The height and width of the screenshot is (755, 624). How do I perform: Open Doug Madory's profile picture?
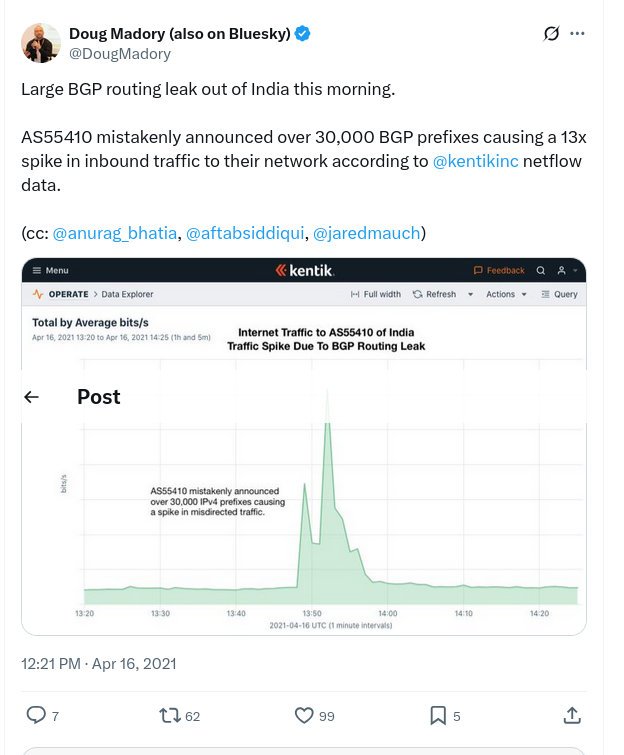(40, 43)
